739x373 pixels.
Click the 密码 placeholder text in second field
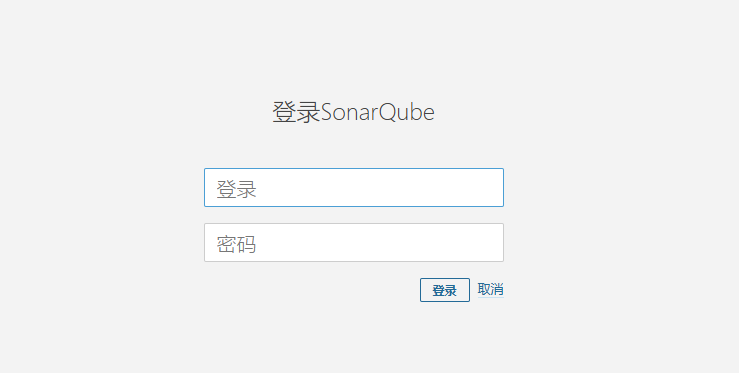[x=236, y=244]
